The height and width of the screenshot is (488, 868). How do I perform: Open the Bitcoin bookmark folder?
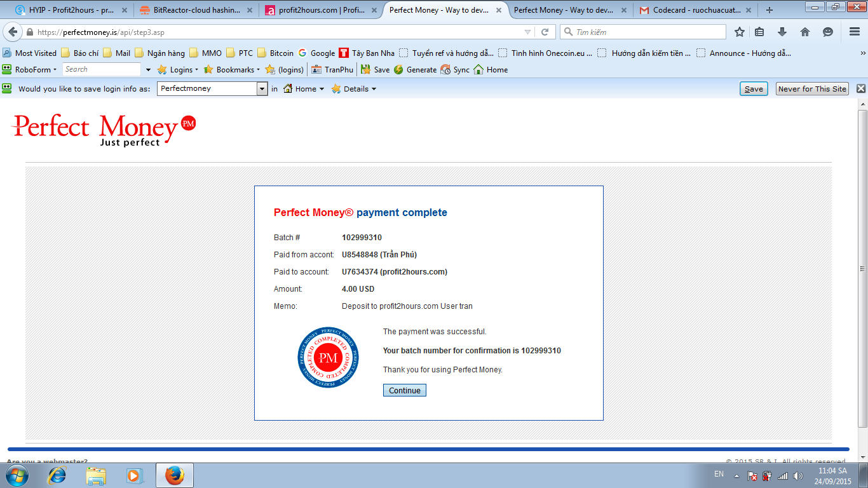[275, 53]
